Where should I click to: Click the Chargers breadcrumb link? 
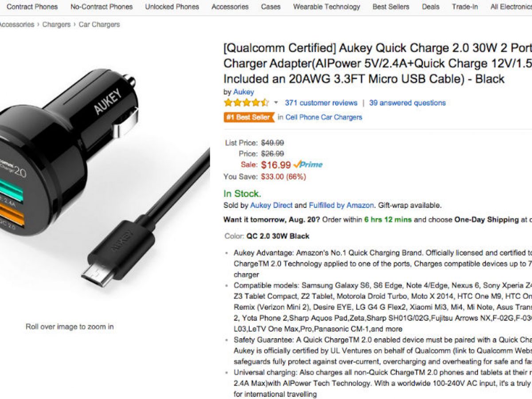(x=56, y=24)
